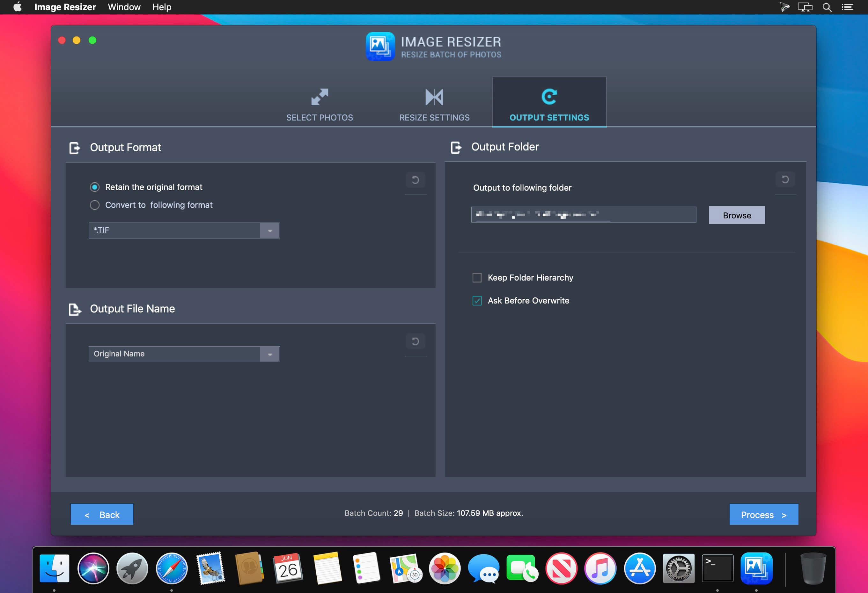Click the Output Settings tab
The width and height of the screenshot is (868, 593).
[x=549, y=102]
